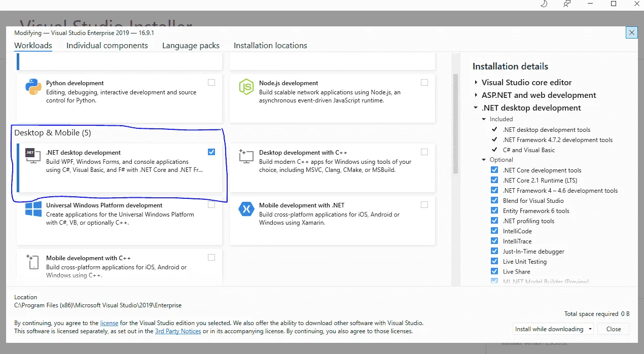Click the feedback person icon in title bar
The height and width of the screenshot is (354, 644).
[x=567, y=4]
